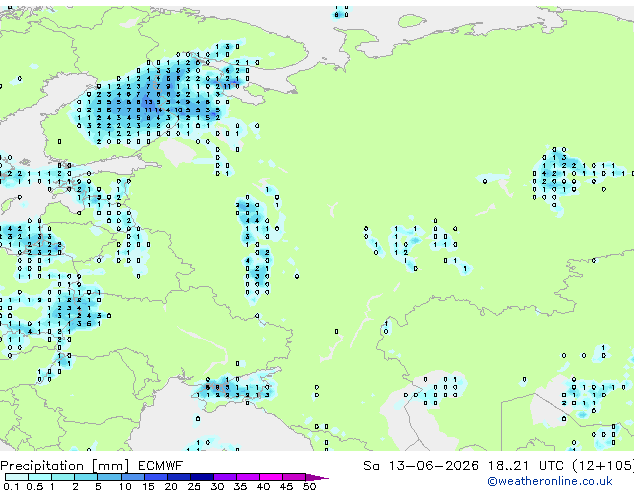Click the "10" legend scale label
This screenshot has width=634, height=490.
click(125, 486)
